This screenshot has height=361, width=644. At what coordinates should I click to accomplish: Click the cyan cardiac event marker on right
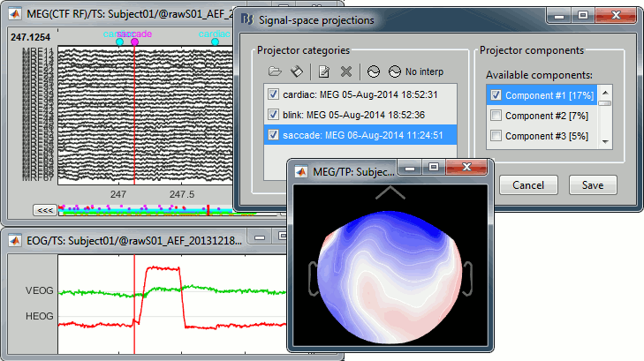pos(215,41)
